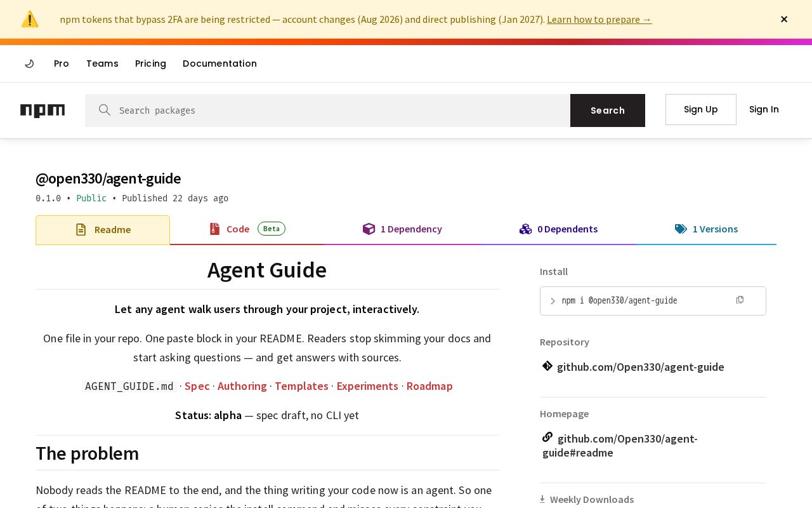Switch to the 0 Dependents tab
812x508 pixels.
[558, 229]
